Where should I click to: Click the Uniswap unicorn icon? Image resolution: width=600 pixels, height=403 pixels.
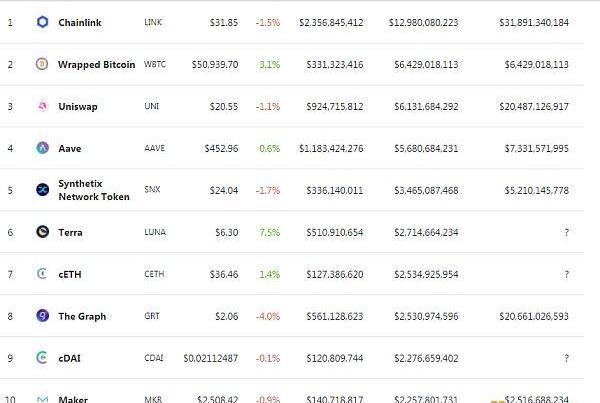point(42,106)
